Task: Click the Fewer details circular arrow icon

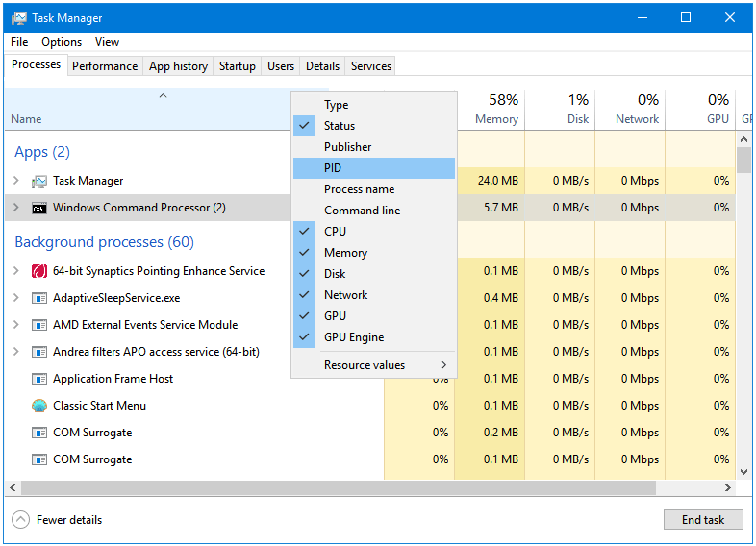Action: click(20, 520)
